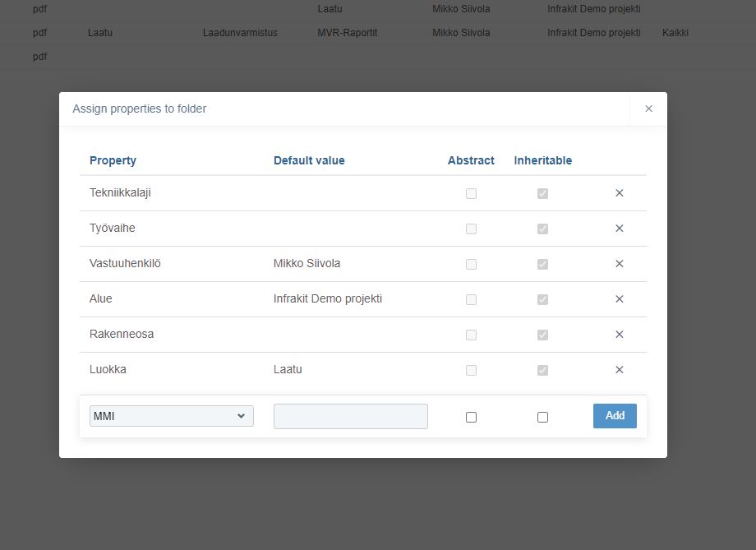
Task: Click the Default value column header
Action: point(309,160)
